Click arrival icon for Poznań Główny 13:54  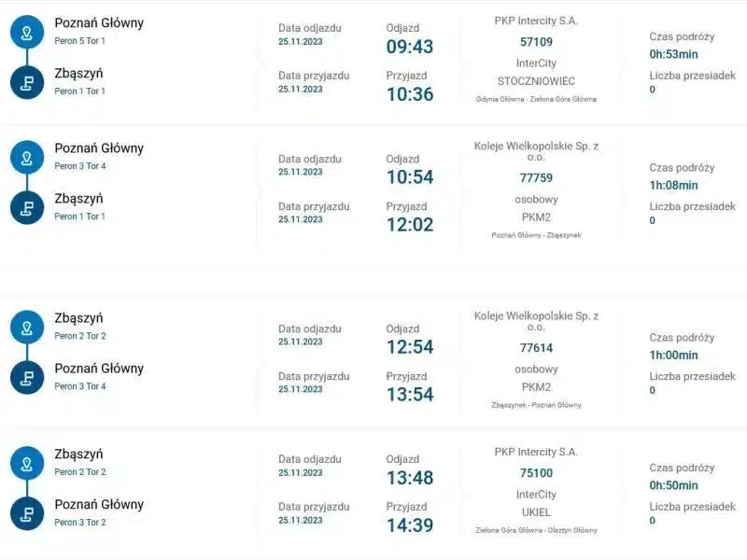(x=27, y=378)
